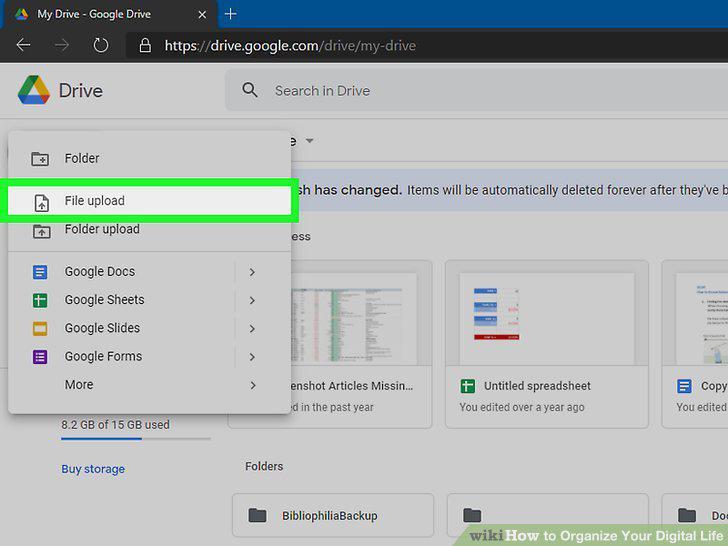Select the My Drive - Google Drive tab

click(110, 14)
